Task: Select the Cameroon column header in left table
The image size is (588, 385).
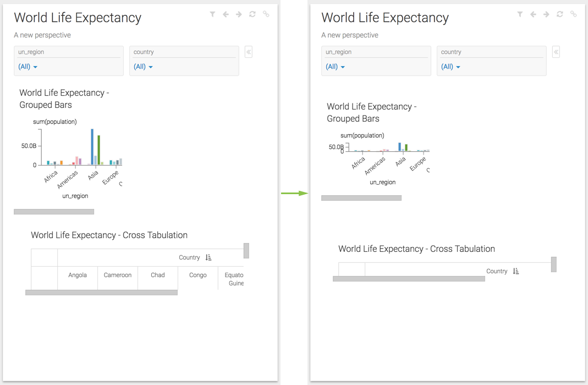Action: coord(118,275)
